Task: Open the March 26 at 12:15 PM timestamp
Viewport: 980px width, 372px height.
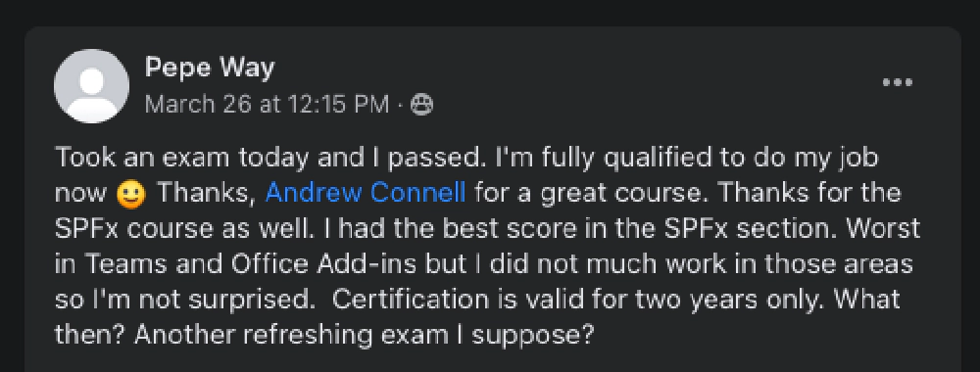Action: tap(267, 104)
